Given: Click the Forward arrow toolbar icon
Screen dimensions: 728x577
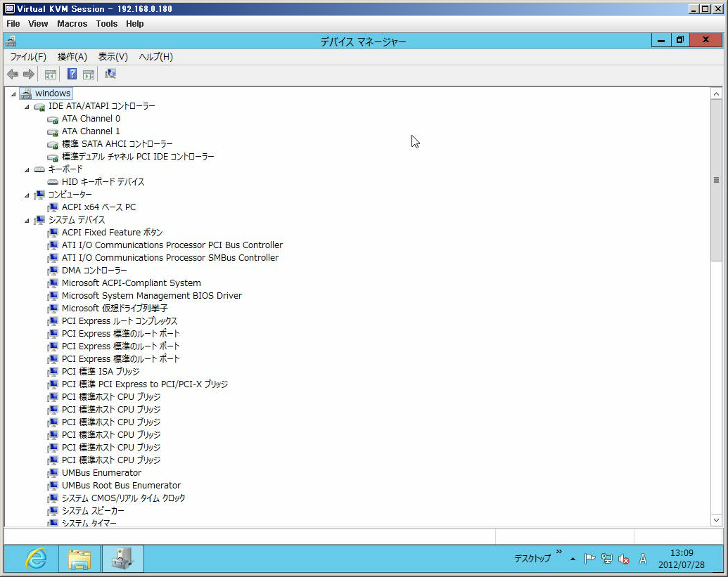Looking at the screenshot, I should click(29, 74).
